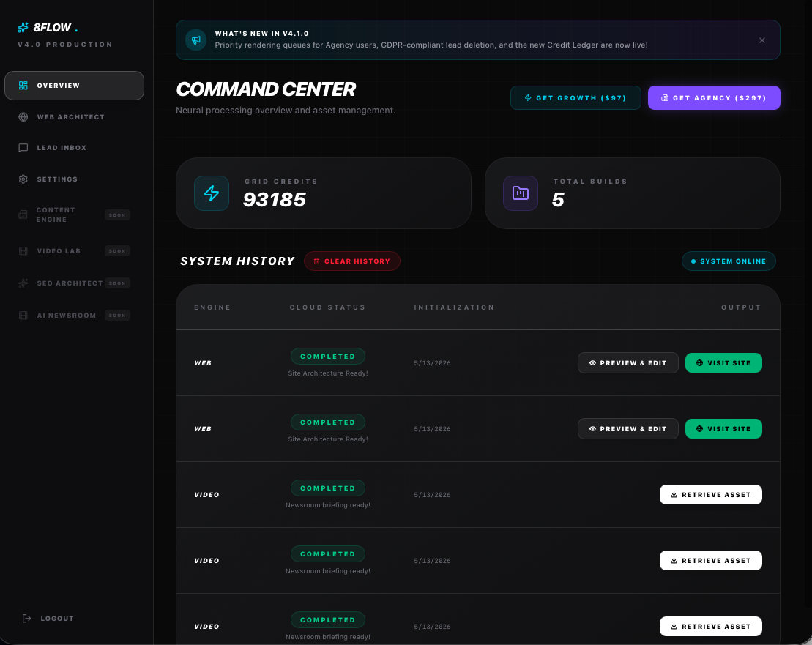Click the Logout arrow icon

click(x=27, y=619)
